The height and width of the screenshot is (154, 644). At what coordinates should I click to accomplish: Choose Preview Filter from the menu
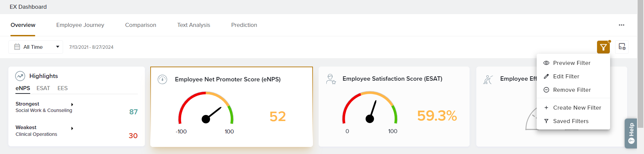(572, 63)
